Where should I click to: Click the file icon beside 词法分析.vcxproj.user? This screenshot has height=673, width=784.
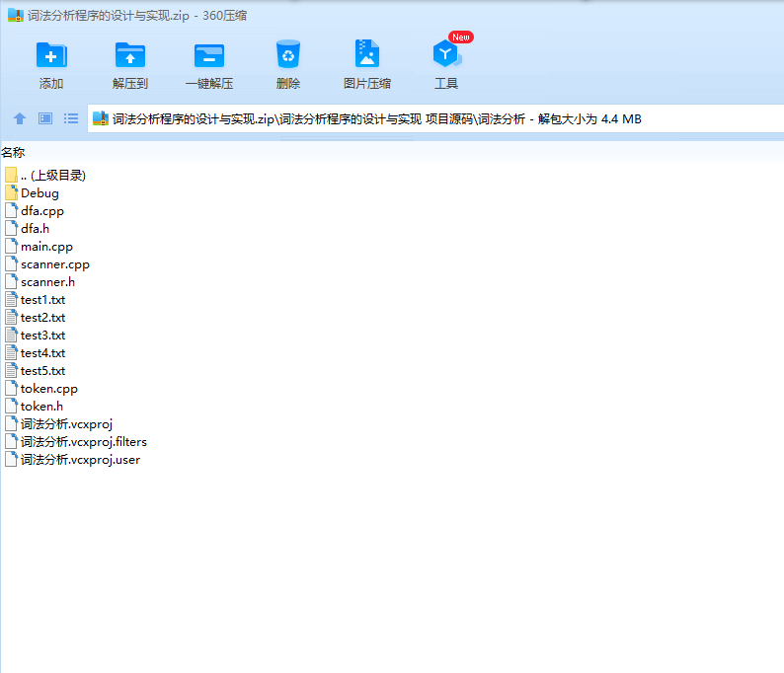click(11, 460)
